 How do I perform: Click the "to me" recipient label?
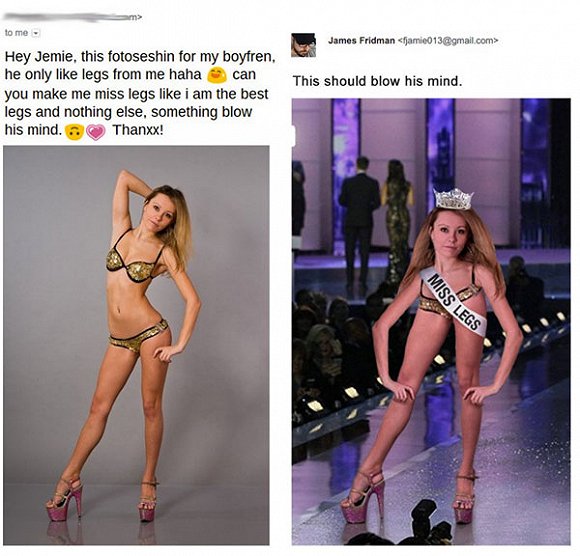(x=16, y=33)
